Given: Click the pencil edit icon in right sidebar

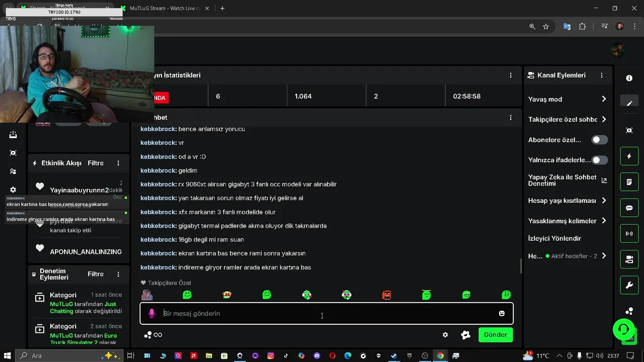Looking at the screenshot, I should click(629, 103).
